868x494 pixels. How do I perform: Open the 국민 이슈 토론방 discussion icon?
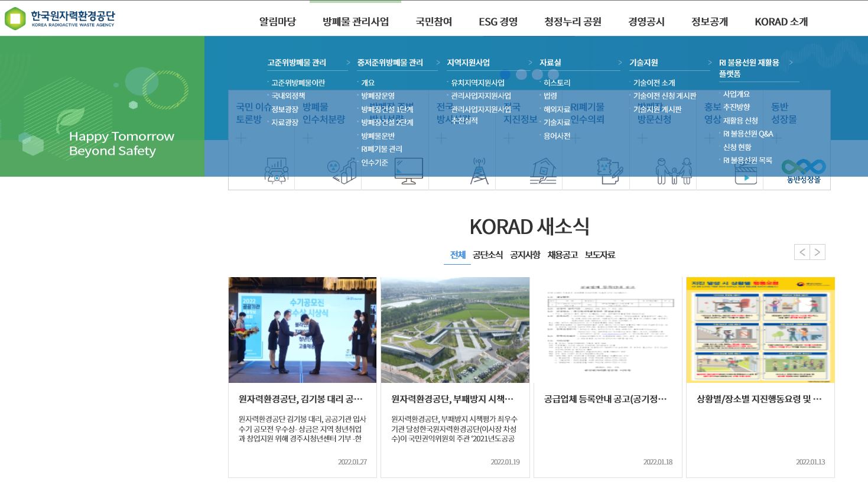click(276, 171)
